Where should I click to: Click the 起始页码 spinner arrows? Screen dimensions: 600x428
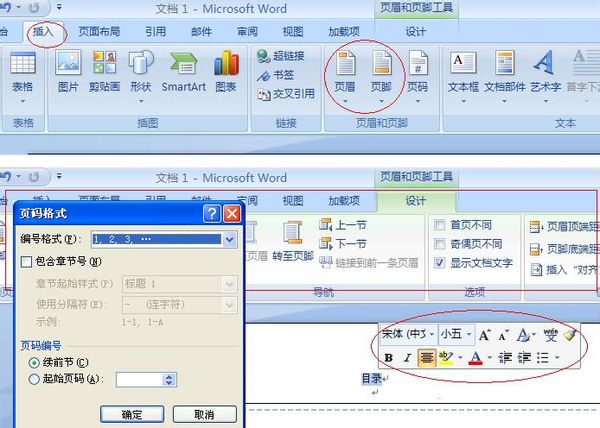click(x=169, y=380)
